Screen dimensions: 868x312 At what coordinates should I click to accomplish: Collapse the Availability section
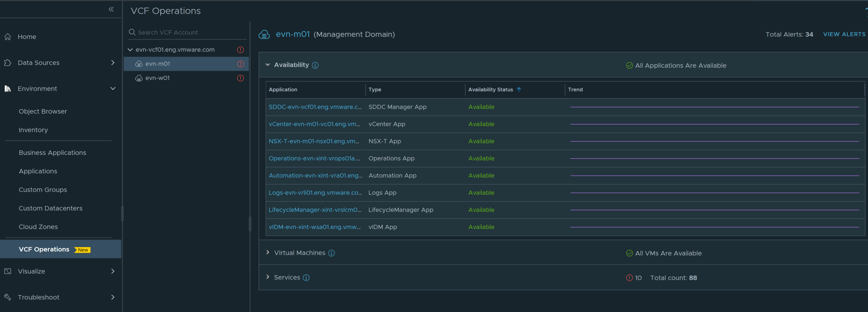(268, 65)
